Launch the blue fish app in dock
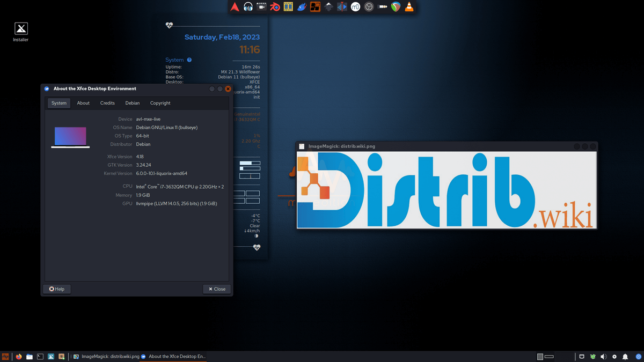644x362 pixels. pos(302,7)
